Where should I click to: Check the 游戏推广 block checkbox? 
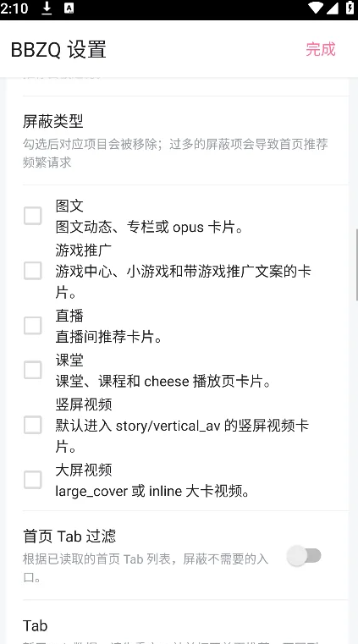pyautogui.click(x=32, y=271)
